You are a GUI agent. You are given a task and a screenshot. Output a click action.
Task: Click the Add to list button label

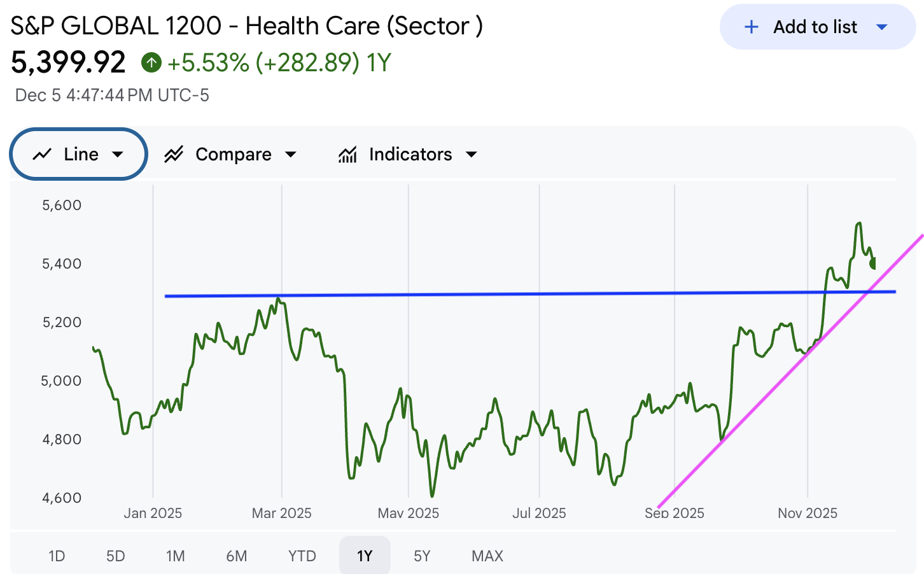(815, 27)
